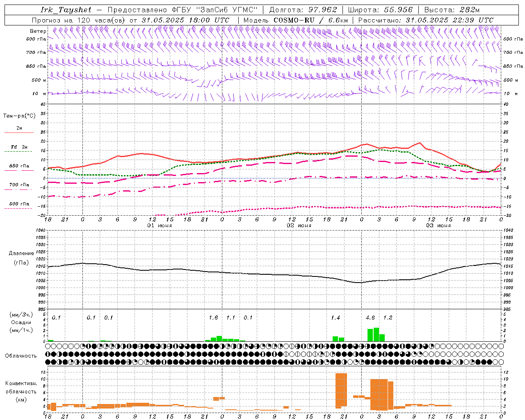Screen dimensions: 525x420
Task: Click the 1.6 precipitation amount value
Action: [213, 318]
